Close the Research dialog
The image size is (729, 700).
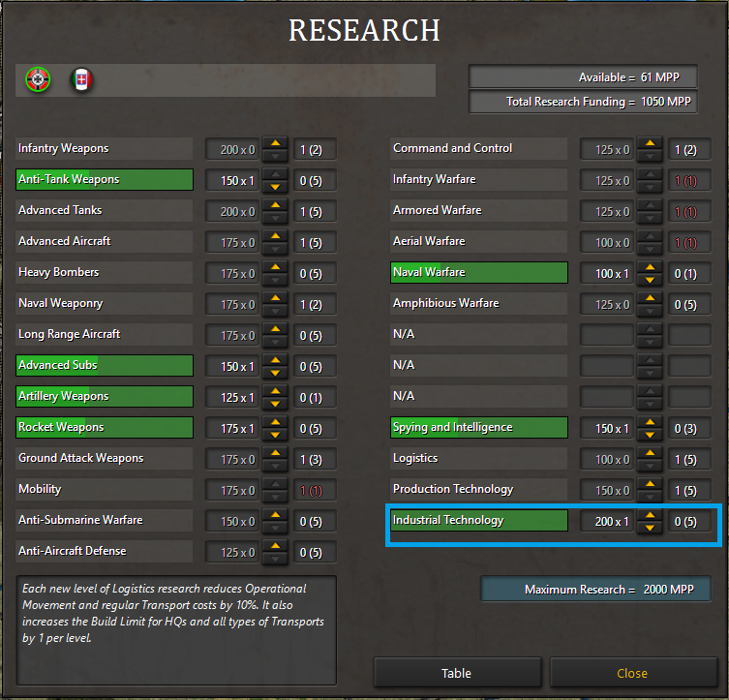point(633,673)
